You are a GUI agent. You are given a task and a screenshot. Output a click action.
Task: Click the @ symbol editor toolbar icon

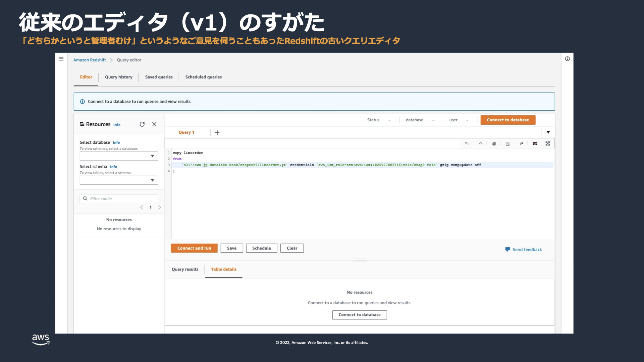tap(494, 143)
